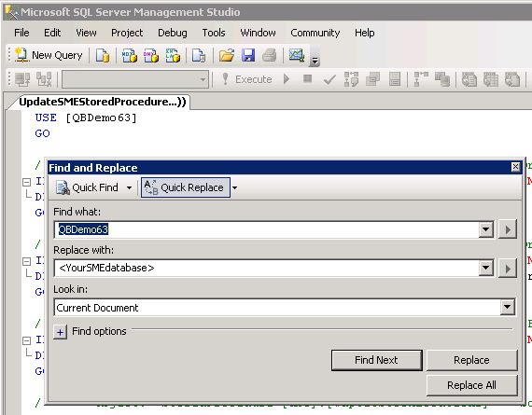Click the Connect icon in SQL toolbar
This screenshot has height=415, width=532.
22,79
